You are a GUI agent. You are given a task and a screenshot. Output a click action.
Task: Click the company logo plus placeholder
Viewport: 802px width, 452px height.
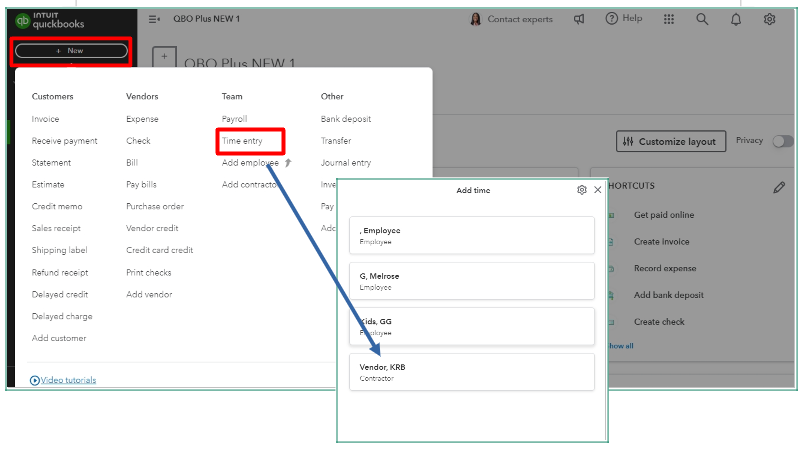coord(164,57)
